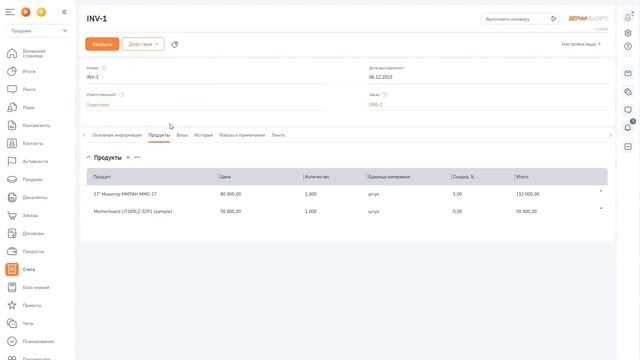Sort by Продукт column header
This screenshot has width=640, height=360.
pos(102,177)
